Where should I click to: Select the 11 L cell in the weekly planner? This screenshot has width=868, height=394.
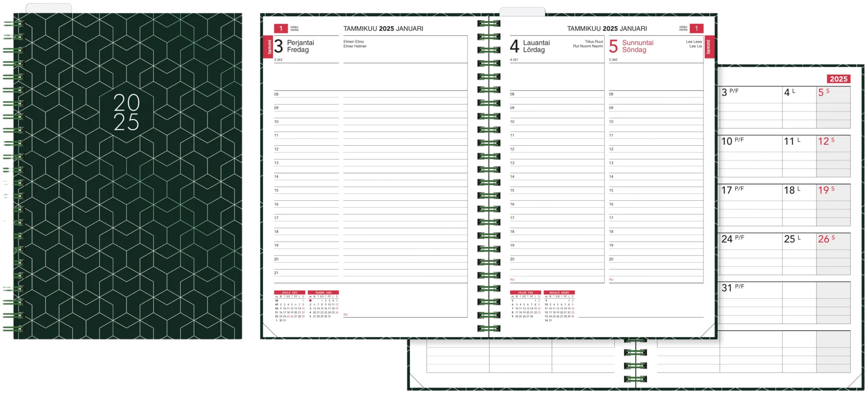pyautogui.click(x=799, y=156)
